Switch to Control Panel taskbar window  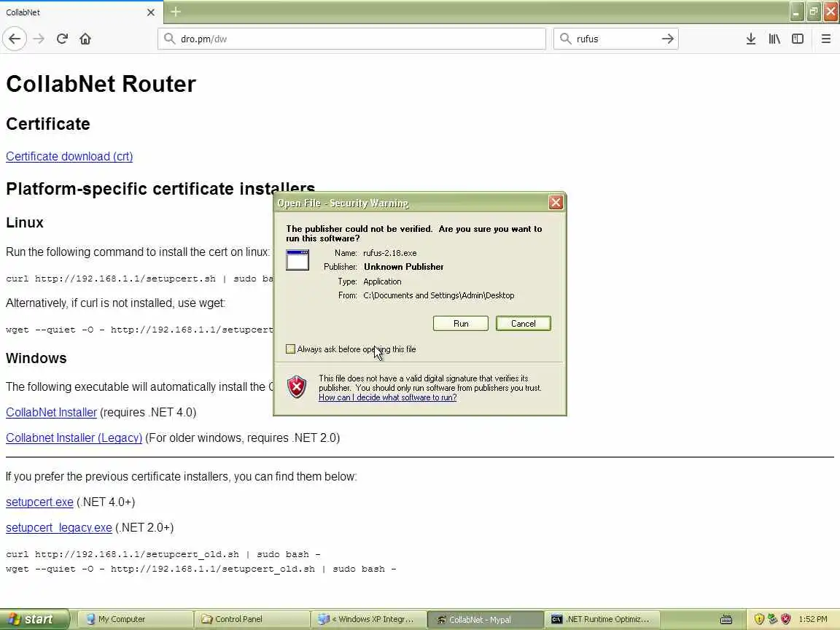click(x=252, y=619)
